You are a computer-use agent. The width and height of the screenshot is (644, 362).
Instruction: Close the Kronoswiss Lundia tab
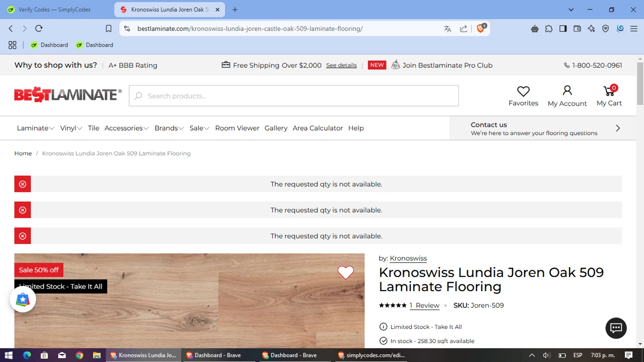pos(218,9)
